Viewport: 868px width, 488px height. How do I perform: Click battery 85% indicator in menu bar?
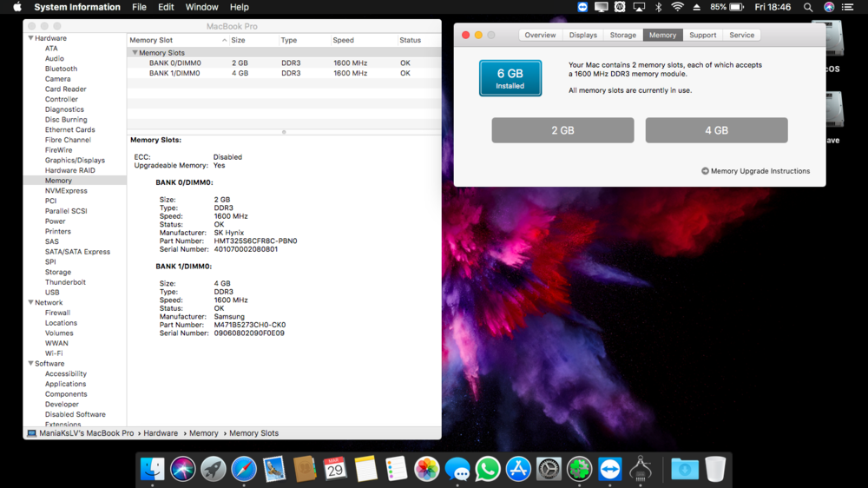pos(727,7)
